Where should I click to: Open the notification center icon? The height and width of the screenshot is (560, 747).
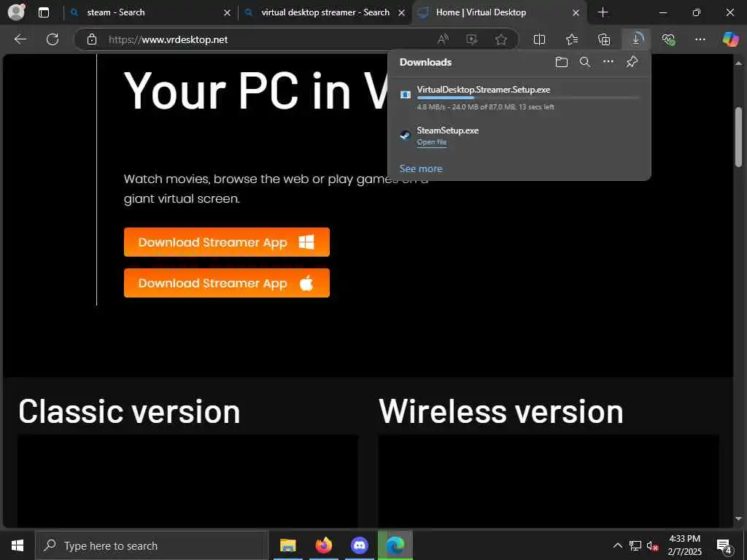pyautogui.click(x=724, y=545)
